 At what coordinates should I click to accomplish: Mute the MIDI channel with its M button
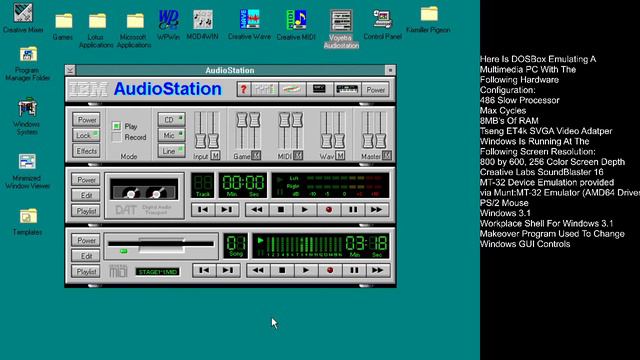[x=298, y=156]
